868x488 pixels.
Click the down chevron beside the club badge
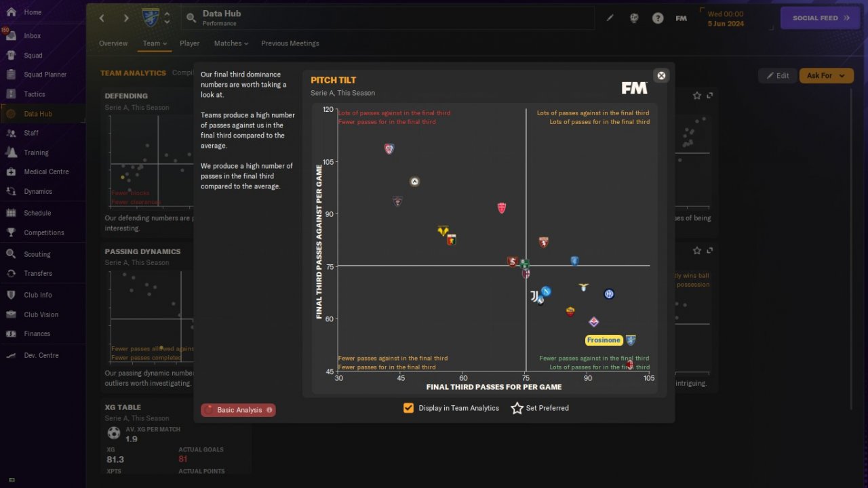click(x=167, y=22)
